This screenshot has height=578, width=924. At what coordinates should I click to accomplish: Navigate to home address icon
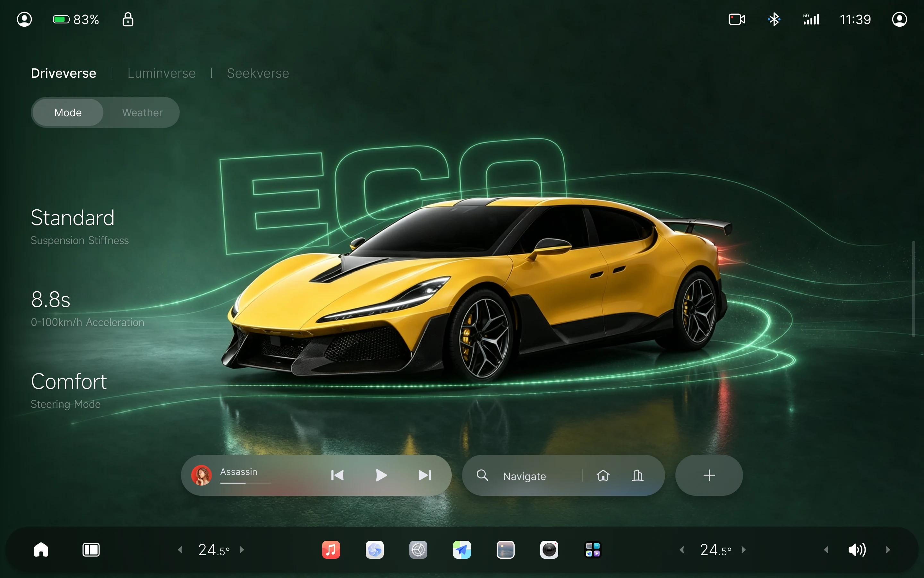coord(603,475)
